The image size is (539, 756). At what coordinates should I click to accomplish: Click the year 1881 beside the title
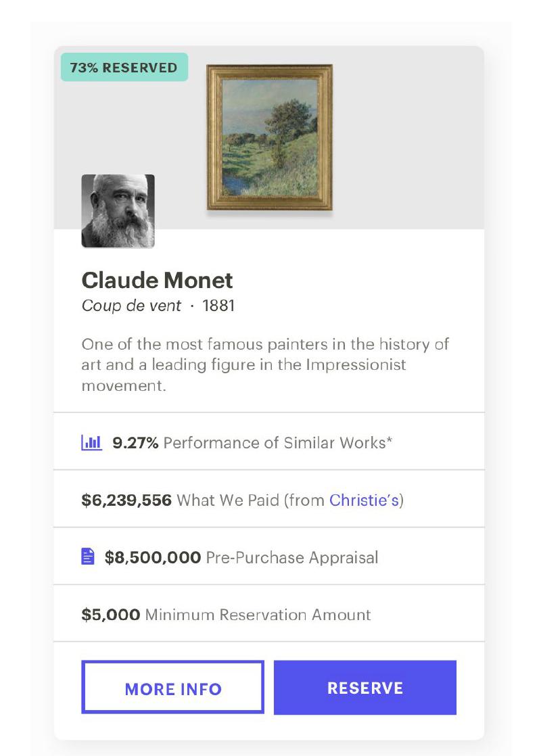point(218,306)
